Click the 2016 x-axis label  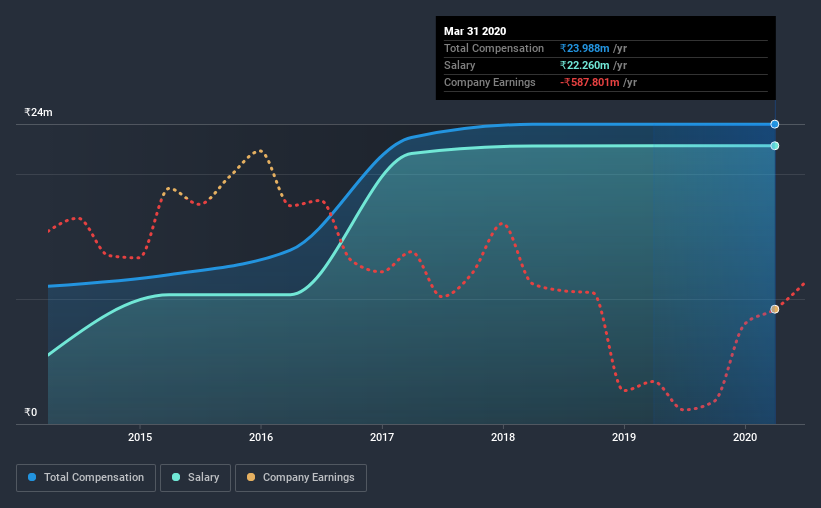[x=261, y=437]
